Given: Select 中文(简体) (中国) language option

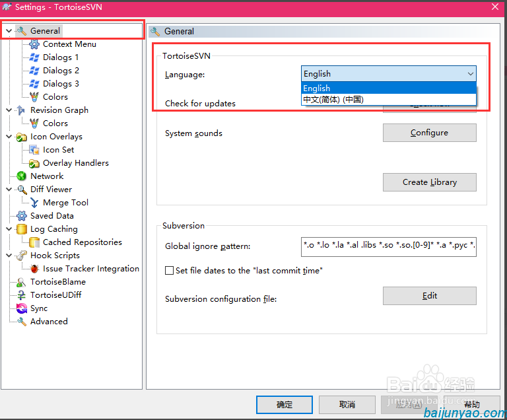Looking at the screenshot, I should click(x=389, y=99).
